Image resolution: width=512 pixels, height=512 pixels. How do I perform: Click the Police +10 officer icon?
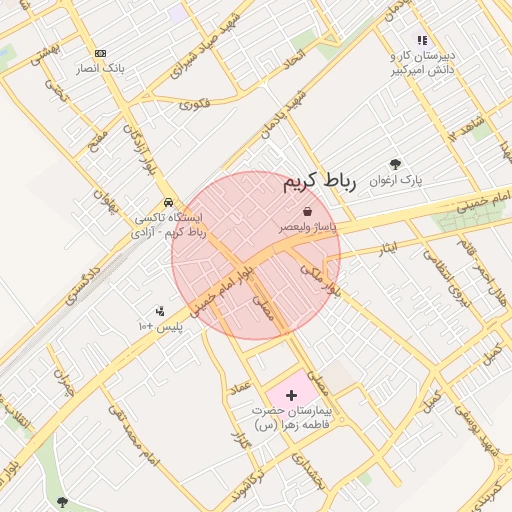pos(160,311)
